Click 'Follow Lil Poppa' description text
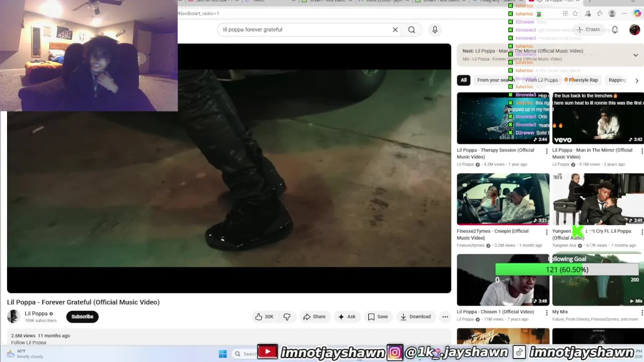Screen dimensions: 644x362 [x=29, y=343]
